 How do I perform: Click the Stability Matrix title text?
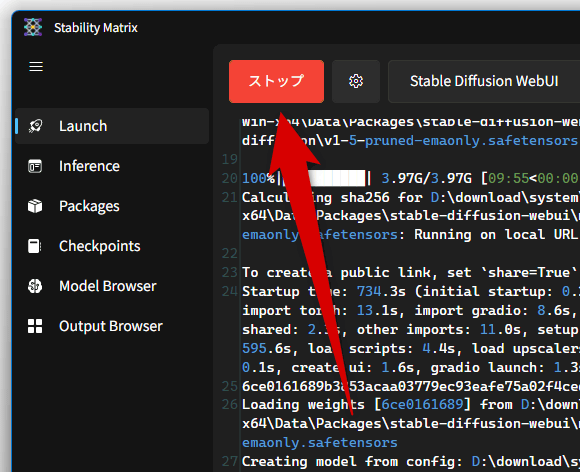(x=96, y=28)
